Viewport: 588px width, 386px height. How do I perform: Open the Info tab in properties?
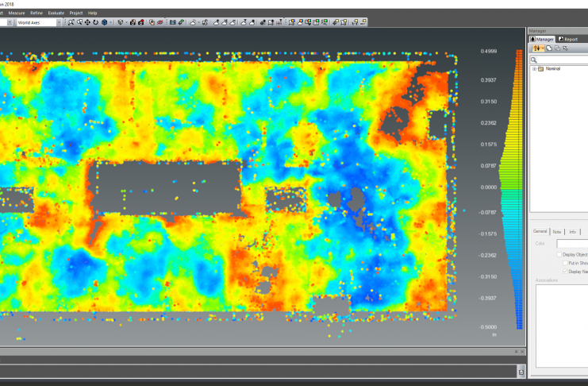click(x=572, y=231)
